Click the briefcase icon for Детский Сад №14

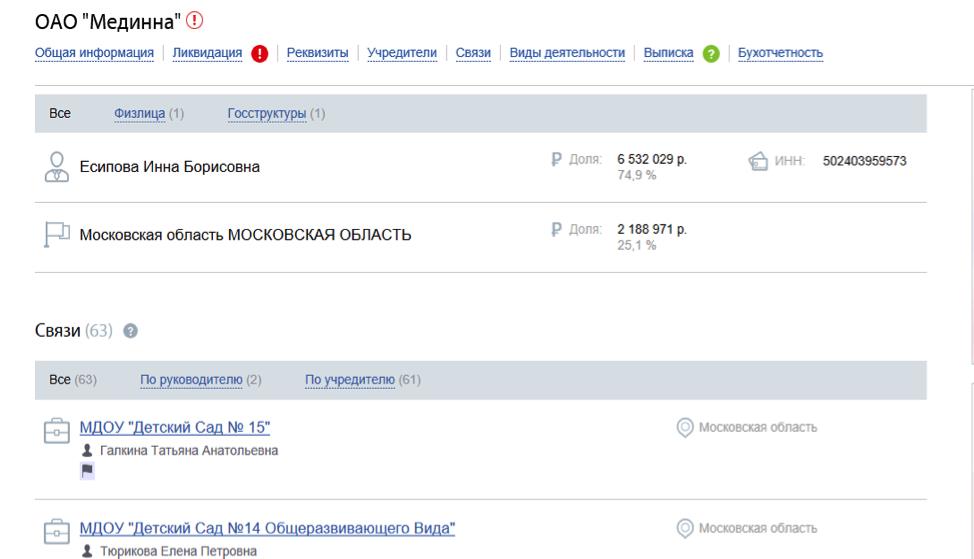[57, 531]
